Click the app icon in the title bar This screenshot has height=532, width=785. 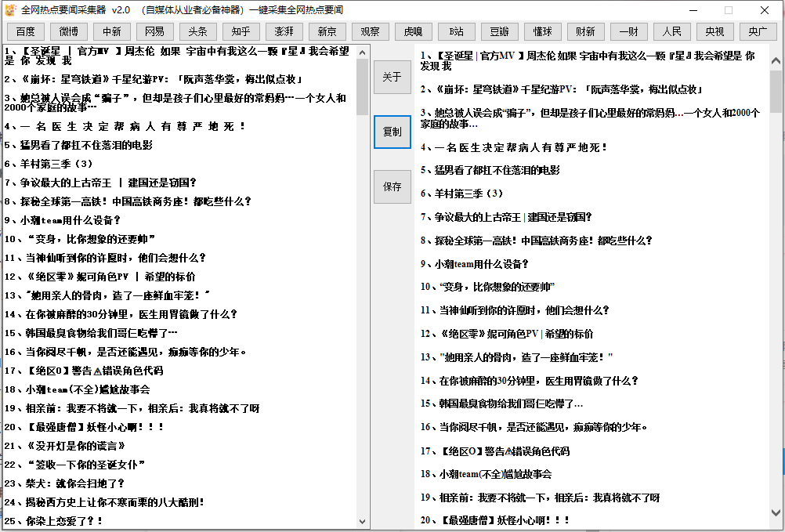click(11, 10)
